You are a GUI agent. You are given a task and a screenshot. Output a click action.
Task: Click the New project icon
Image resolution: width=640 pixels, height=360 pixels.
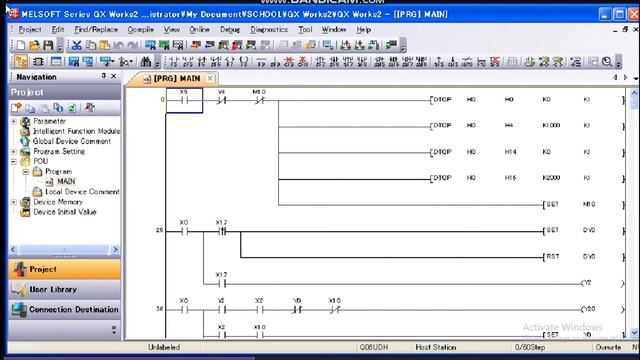(20, 45)
